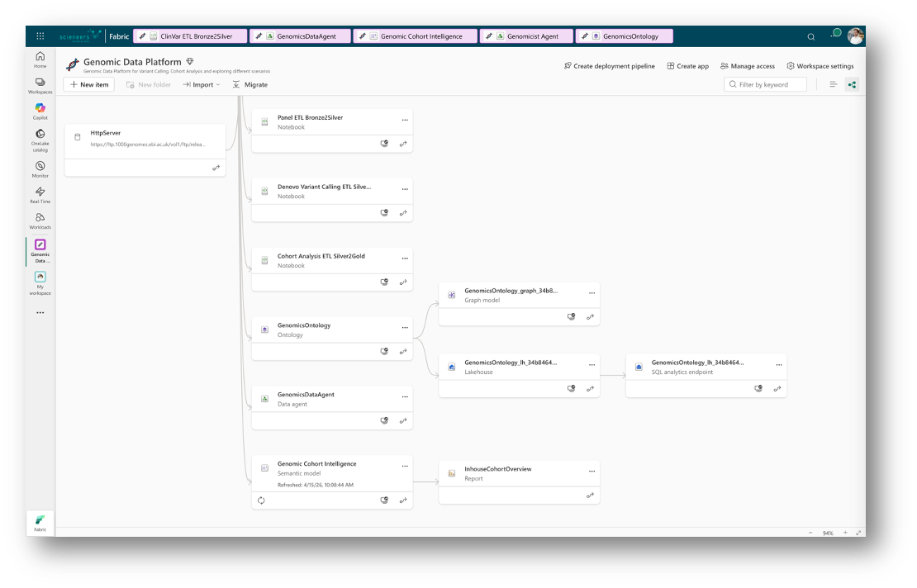Refresh the Genomic Cohort Intelligence semantic model

point(261,500)
